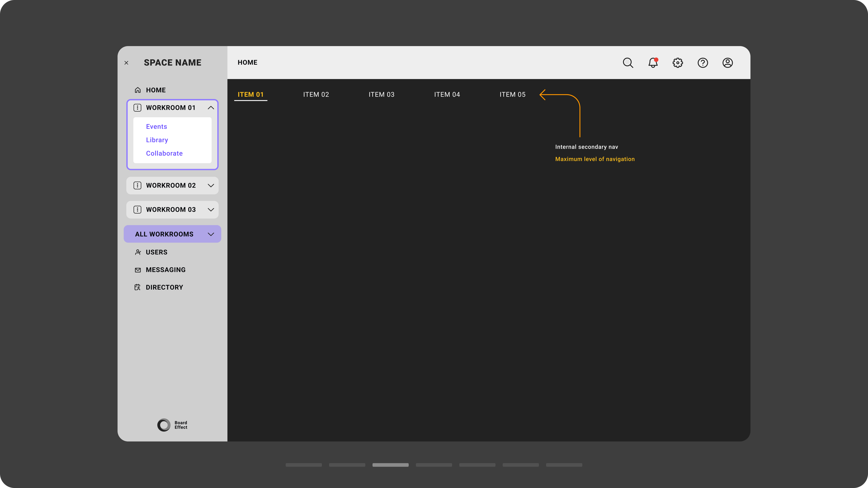Expand Workroom 02 chevron
868x488 pixels.
(x=211, y=185)
